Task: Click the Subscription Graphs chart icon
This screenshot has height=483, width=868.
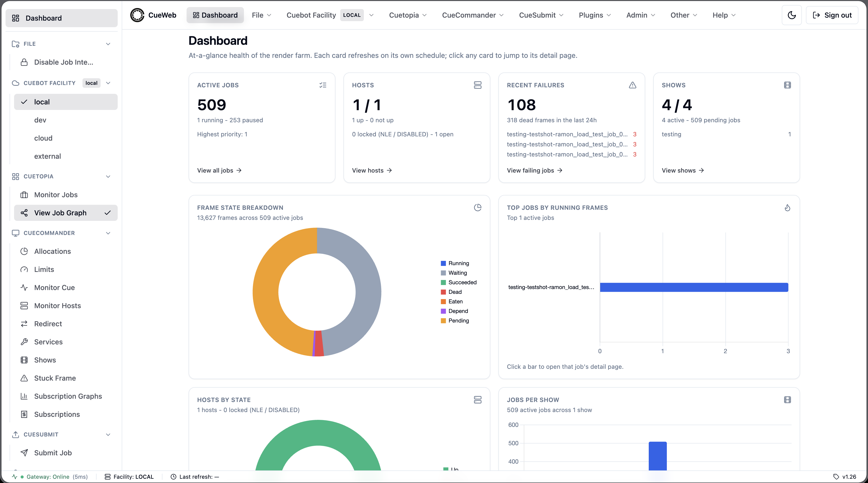Action: (x=24, y=396)
